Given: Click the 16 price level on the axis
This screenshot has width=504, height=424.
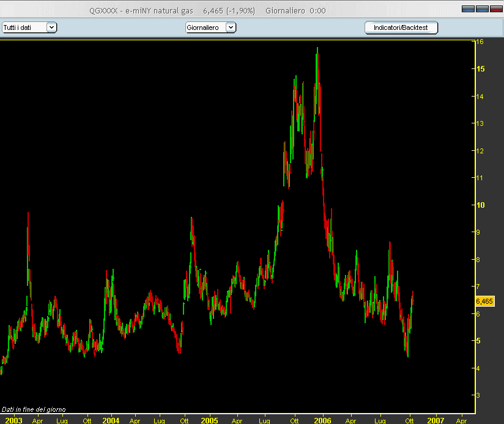Looking at the screenshot, I should click(x=480, y=42).
